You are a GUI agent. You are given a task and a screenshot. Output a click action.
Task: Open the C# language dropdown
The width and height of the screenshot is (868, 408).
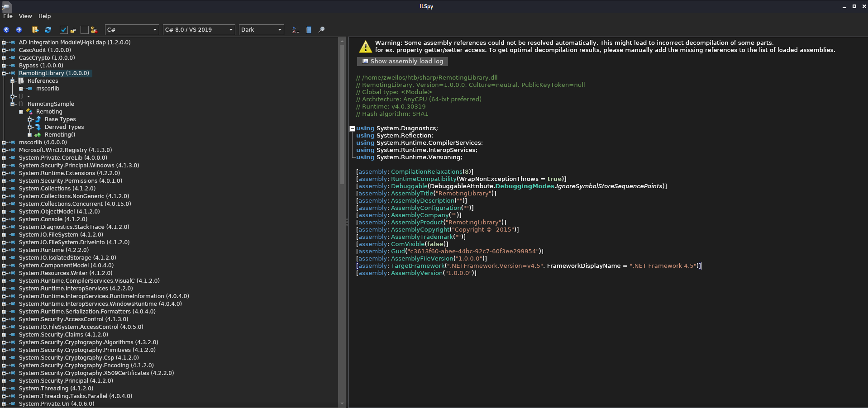pyautogui.click(x=132, y=30)
